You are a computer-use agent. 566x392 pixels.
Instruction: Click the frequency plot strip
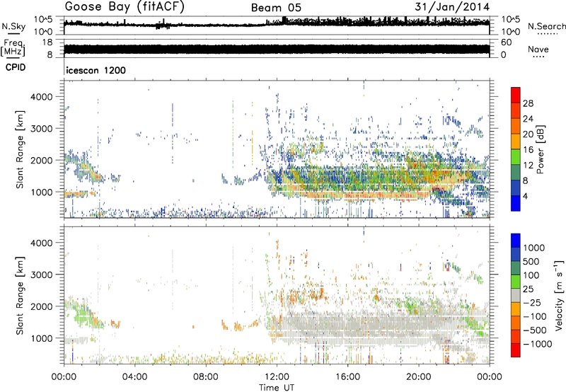(x=277, y=48)
